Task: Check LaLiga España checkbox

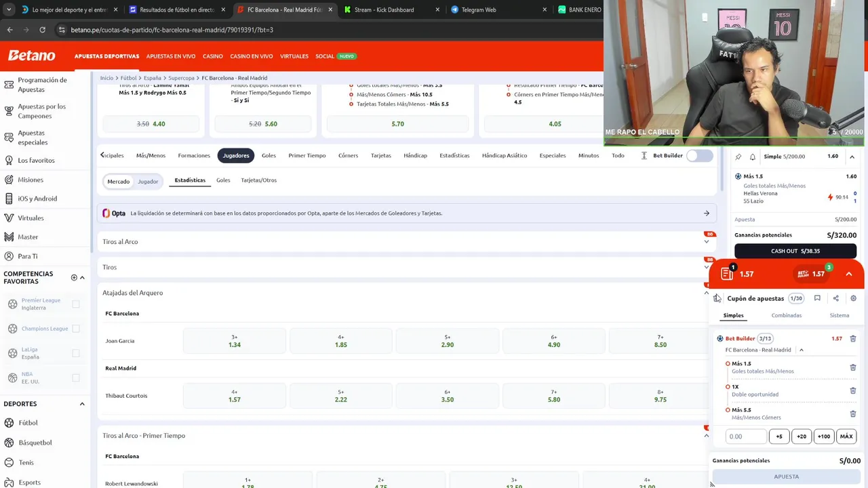Action: (x=76, y=353)
